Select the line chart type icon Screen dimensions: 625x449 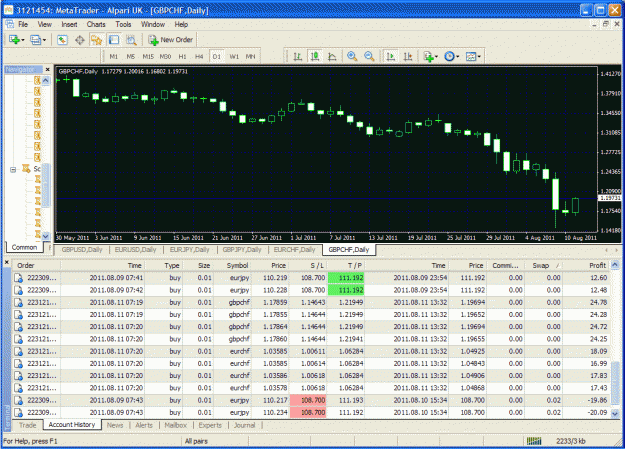point(332,57)
